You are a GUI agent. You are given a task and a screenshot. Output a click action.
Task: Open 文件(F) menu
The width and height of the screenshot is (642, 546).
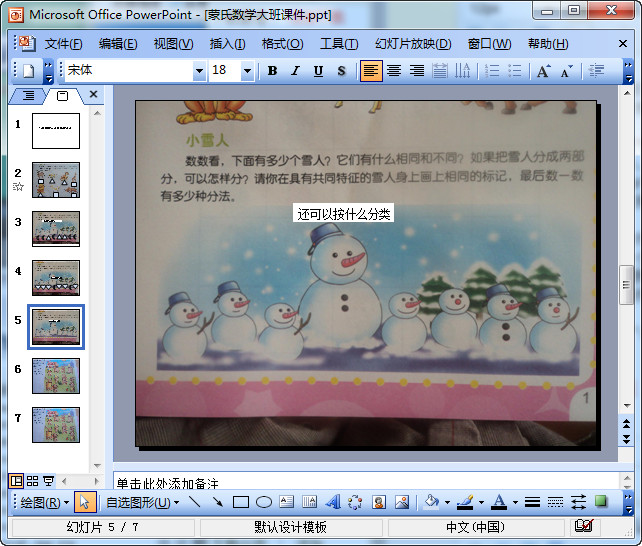(63, 44)
